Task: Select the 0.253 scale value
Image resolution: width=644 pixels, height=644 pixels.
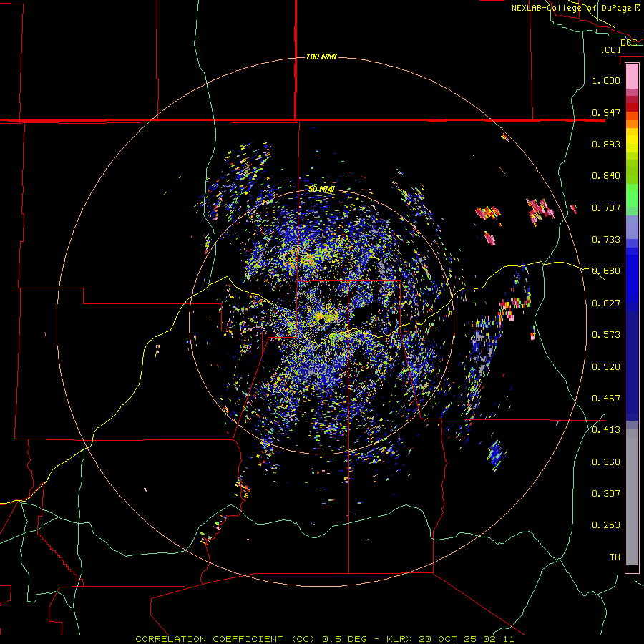Action: pyautogui.click(x=606, y=525)
